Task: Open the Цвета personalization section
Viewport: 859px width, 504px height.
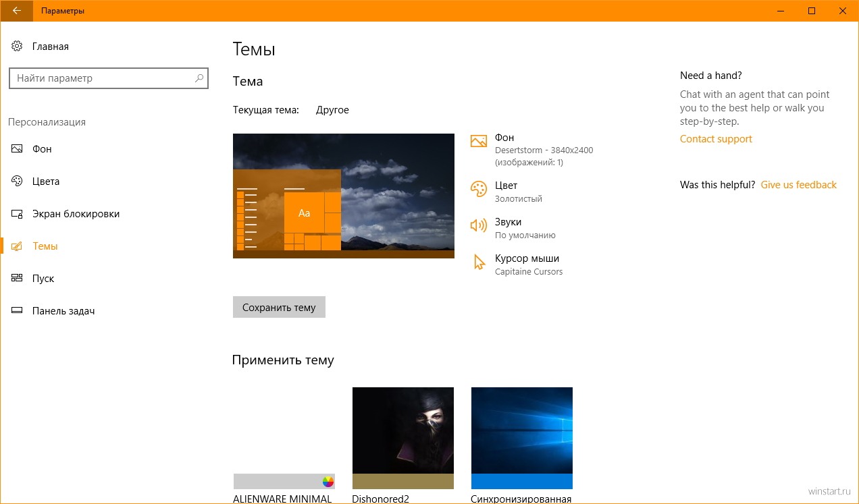Action: pos(46,181)
